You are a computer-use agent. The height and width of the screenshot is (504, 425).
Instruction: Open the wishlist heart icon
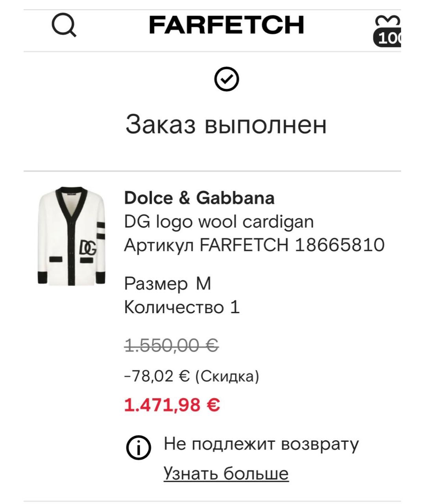[x=388, y=21]
